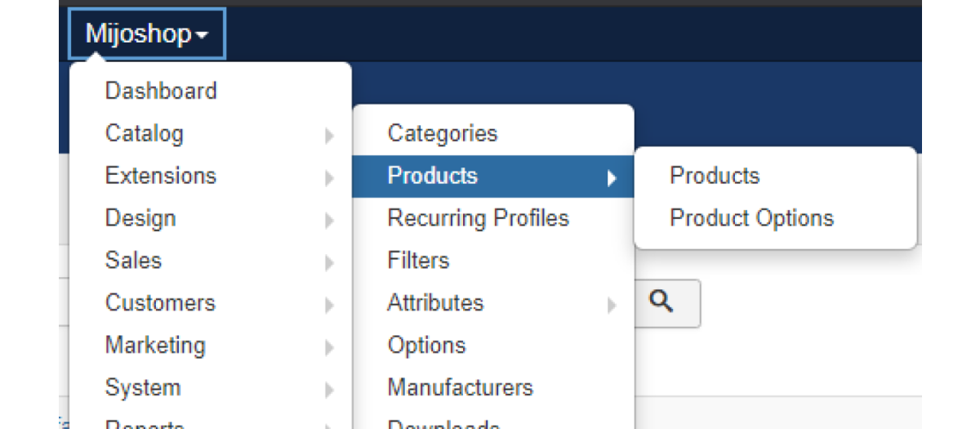This screenshot has height=429, width=980.
Task: Open the Extensions submenu
Action: [161, 176]
